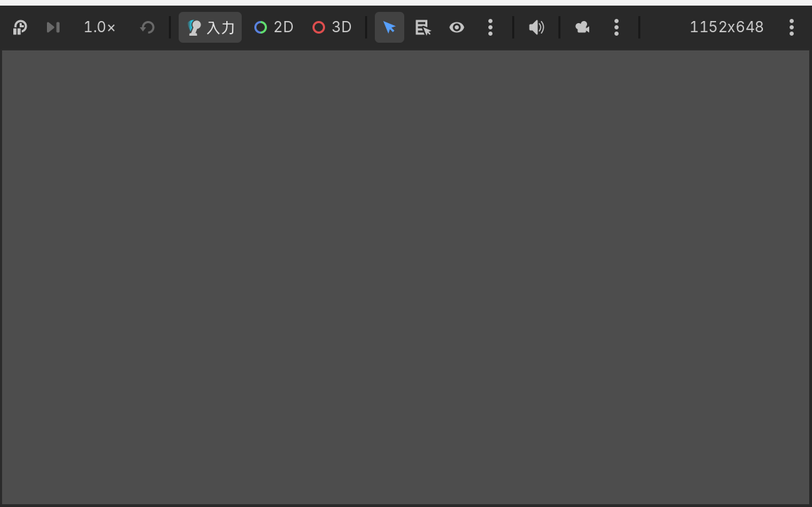The image size is (812, 507).
Task: Click the suspend/pause game icon
Action: (x=20, y=27)
